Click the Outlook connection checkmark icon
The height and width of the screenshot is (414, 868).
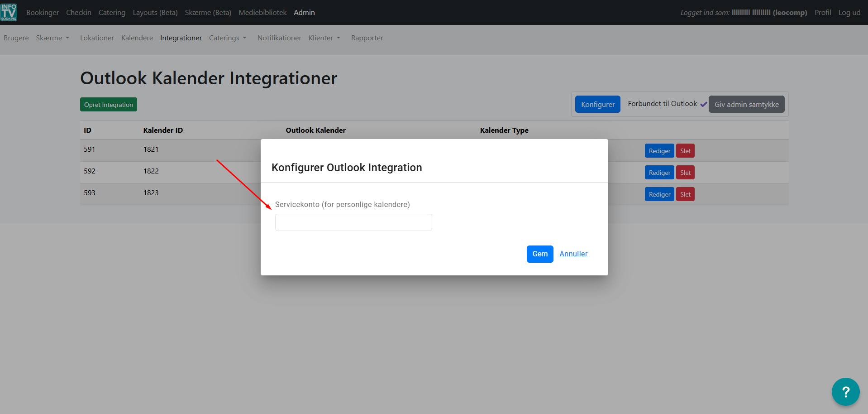click(x=703, y=104)
